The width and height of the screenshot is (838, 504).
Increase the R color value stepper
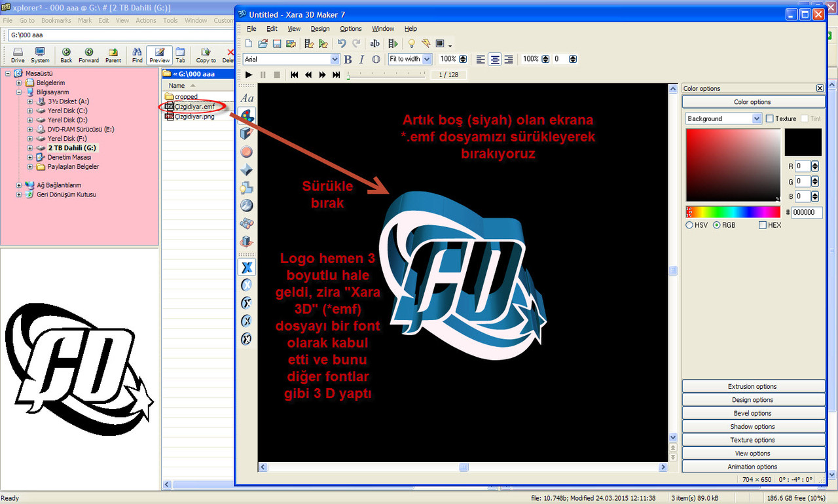pos(814,164)
